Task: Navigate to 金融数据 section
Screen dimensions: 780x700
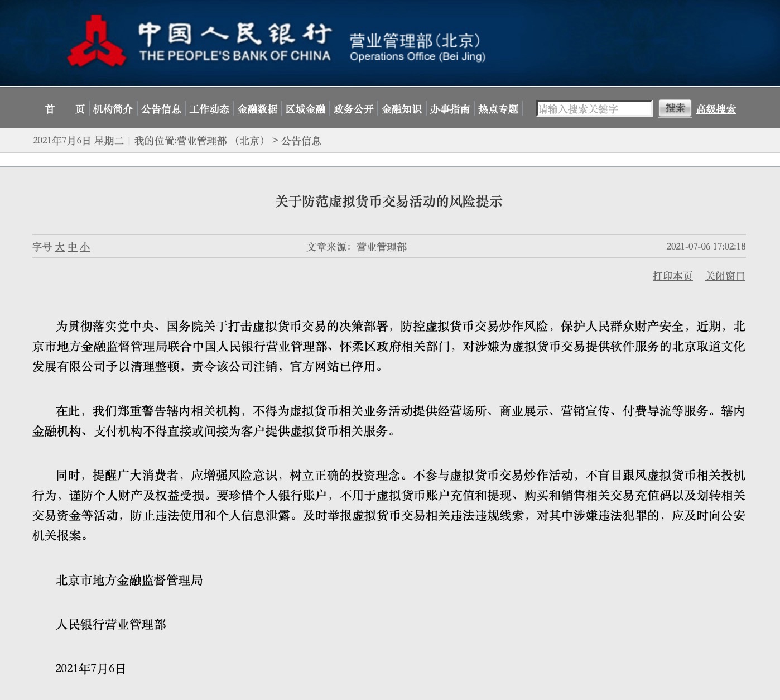Action: tap(258, 109)
